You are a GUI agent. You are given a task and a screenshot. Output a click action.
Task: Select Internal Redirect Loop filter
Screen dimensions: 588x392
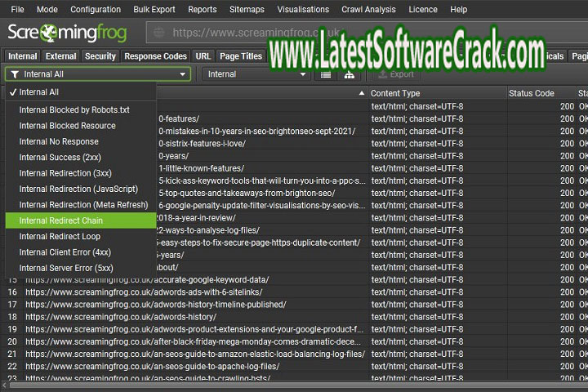[81, 236]
